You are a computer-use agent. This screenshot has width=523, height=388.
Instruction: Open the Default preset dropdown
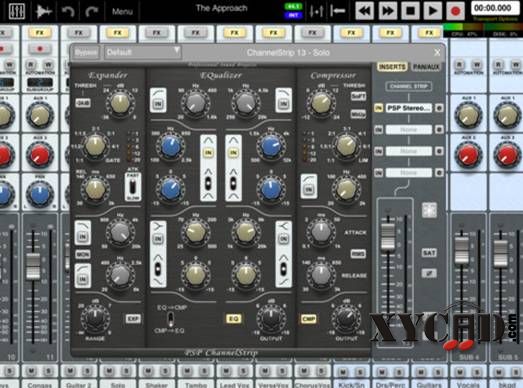[x=143, y=52]
